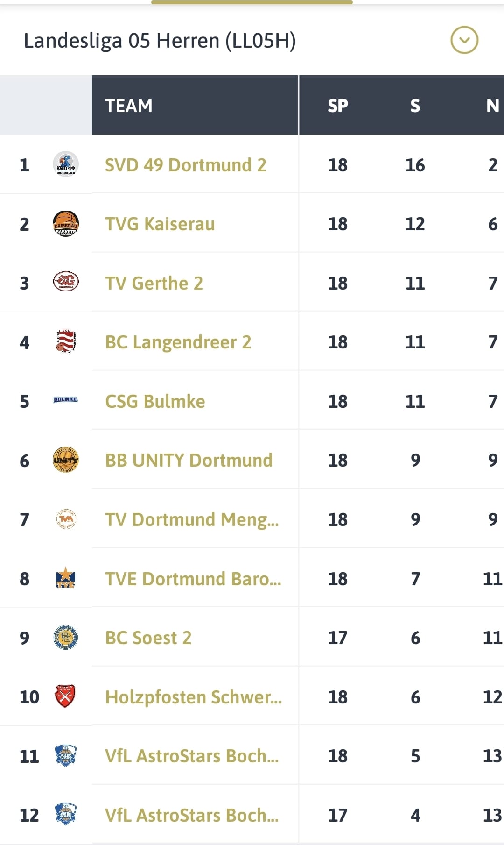This screenshot has width=504, height=845.
Task: Open the TVG Kaiserau team link
Action: (160, 224)
